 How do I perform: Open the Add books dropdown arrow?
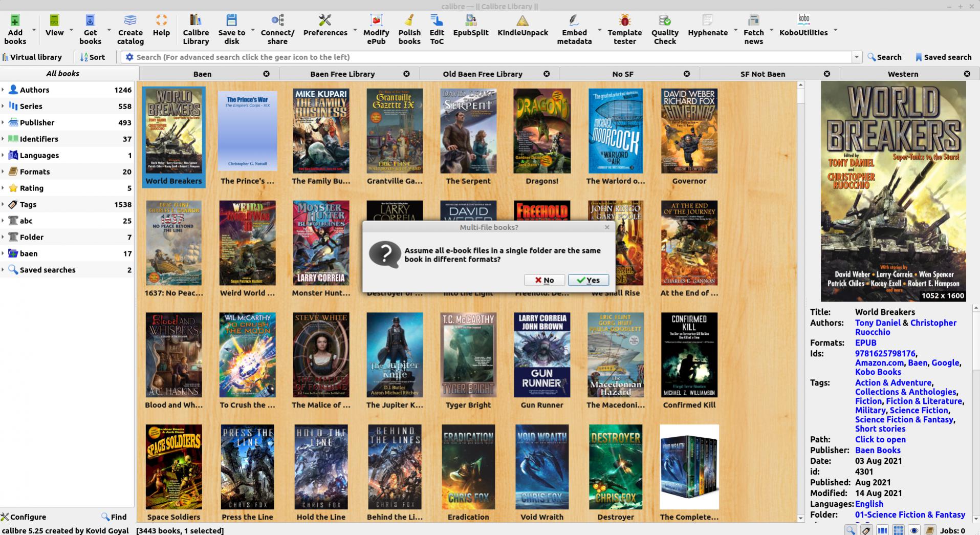coord(34,30)
